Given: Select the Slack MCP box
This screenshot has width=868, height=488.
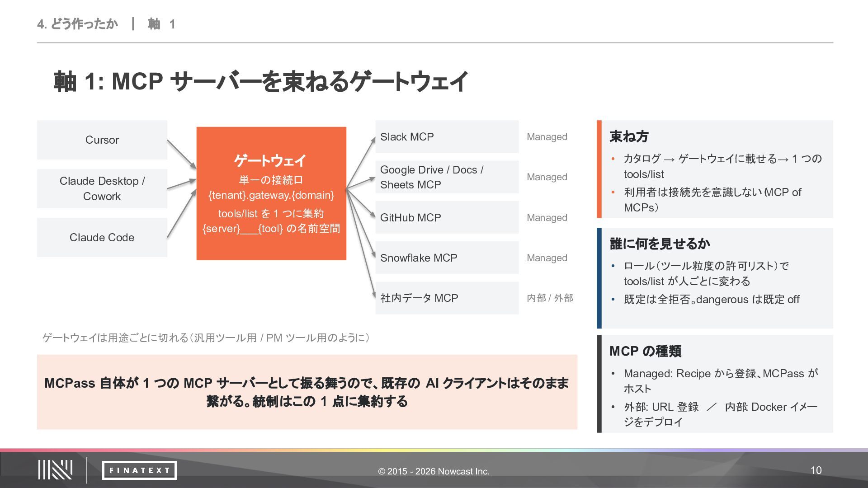Looking at the screenshot, I should tap(447, 136).
